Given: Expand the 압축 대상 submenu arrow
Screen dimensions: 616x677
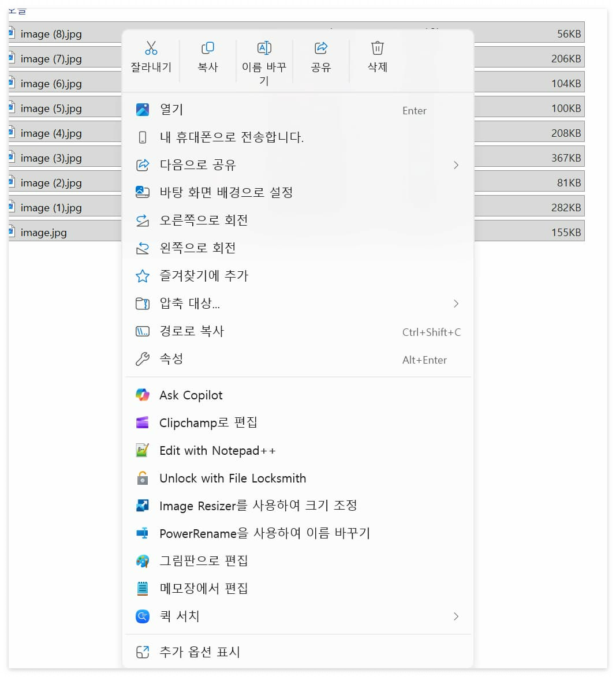Looking at the screenshot, I should (456, 304).
